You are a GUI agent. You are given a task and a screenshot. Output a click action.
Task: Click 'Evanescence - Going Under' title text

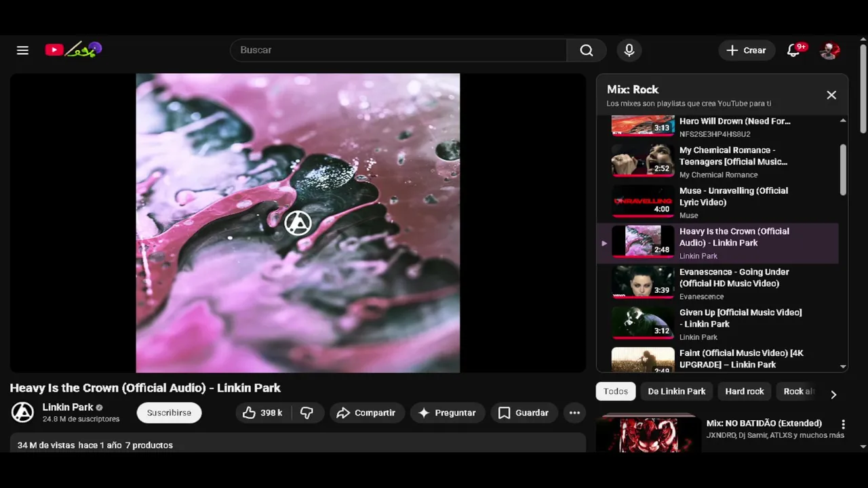734,278
